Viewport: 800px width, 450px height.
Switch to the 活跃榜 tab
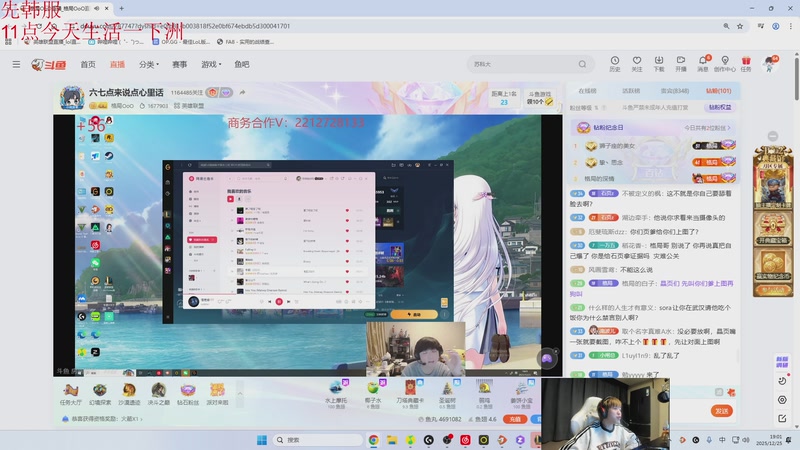pos(631,91)
